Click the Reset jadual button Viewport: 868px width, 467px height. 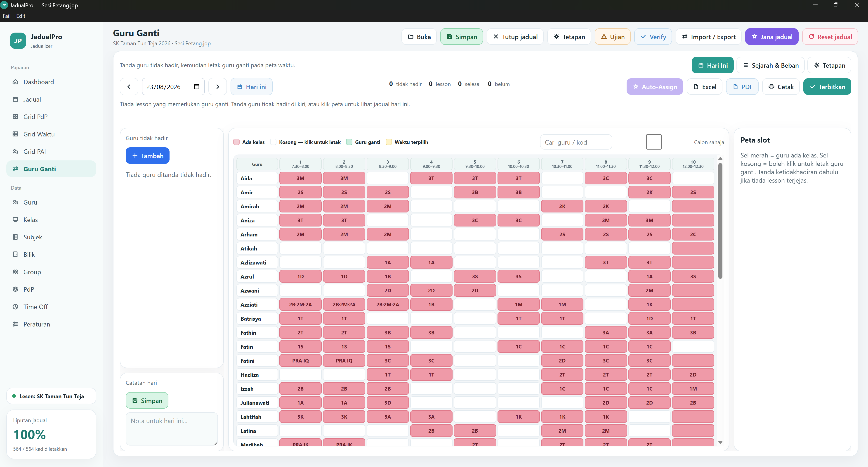(830, 37)
